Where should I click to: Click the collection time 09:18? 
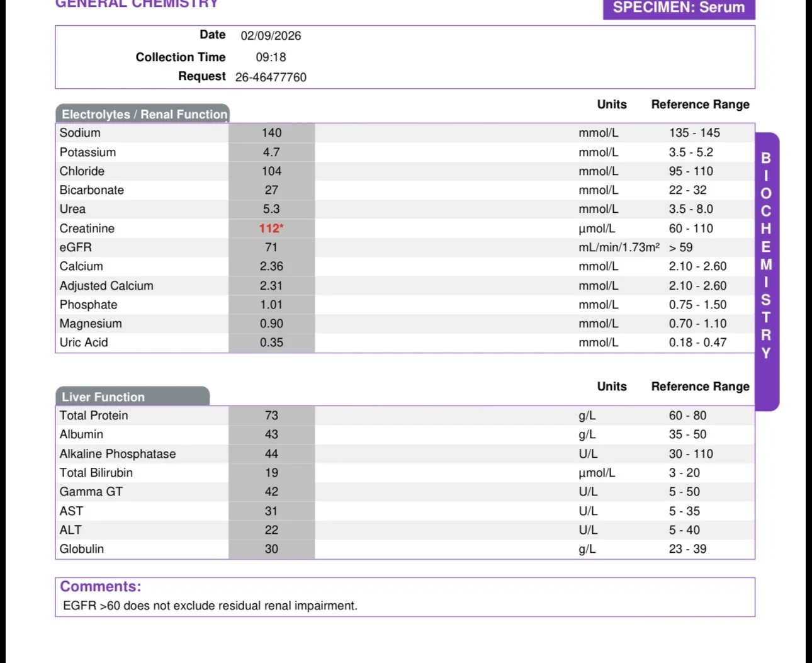pos(271,57)
